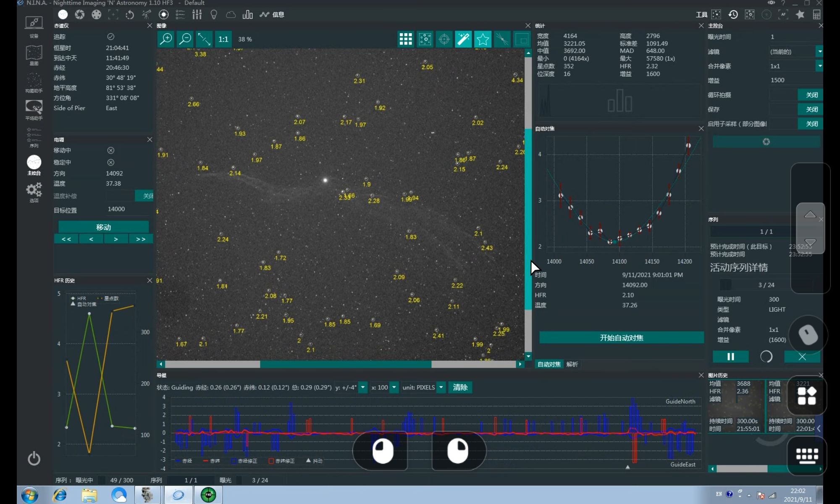Click the gain 1500 input field
The image size is (840, 504).
[795, 80]
